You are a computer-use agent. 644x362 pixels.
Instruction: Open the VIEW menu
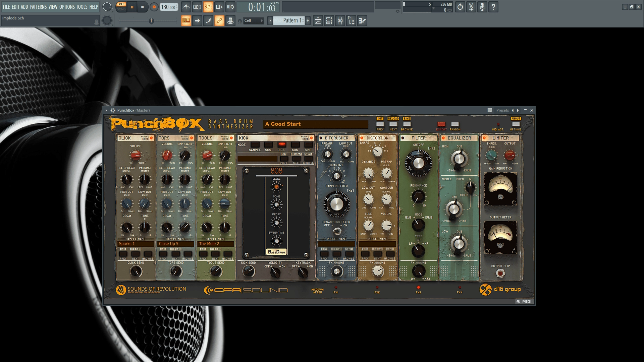click(x=53, y=7)
